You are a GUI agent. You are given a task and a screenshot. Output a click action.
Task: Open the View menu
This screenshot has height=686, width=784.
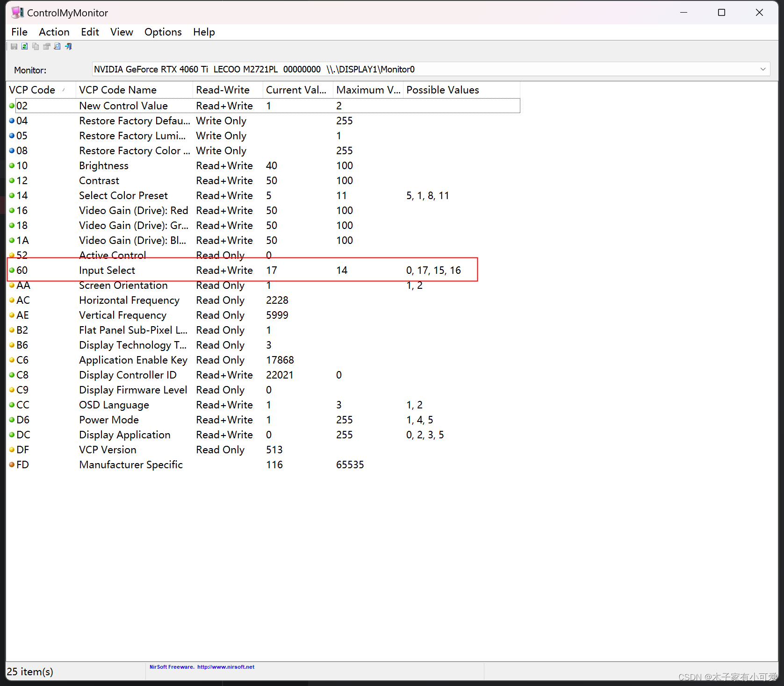click(x=122, y=32)
